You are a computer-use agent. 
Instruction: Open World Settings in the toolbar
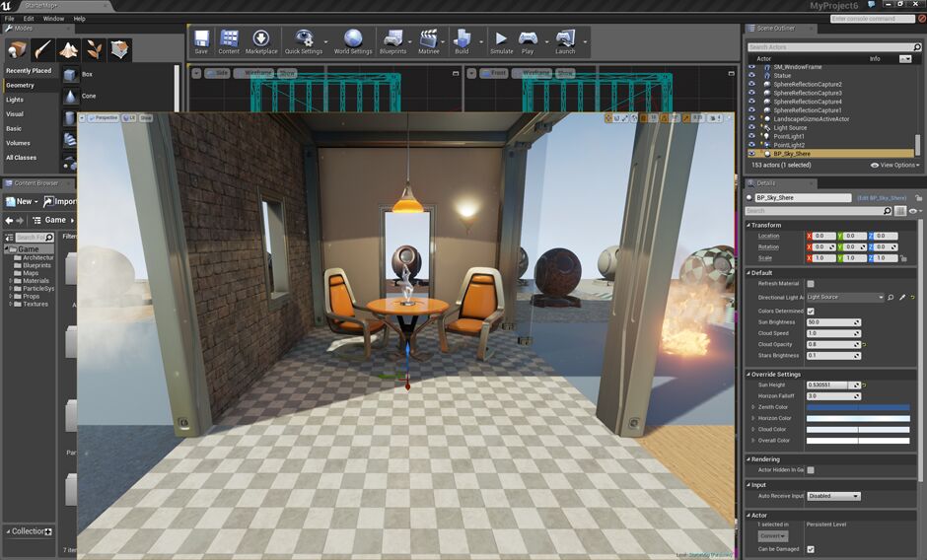click(x=353, y=42)
